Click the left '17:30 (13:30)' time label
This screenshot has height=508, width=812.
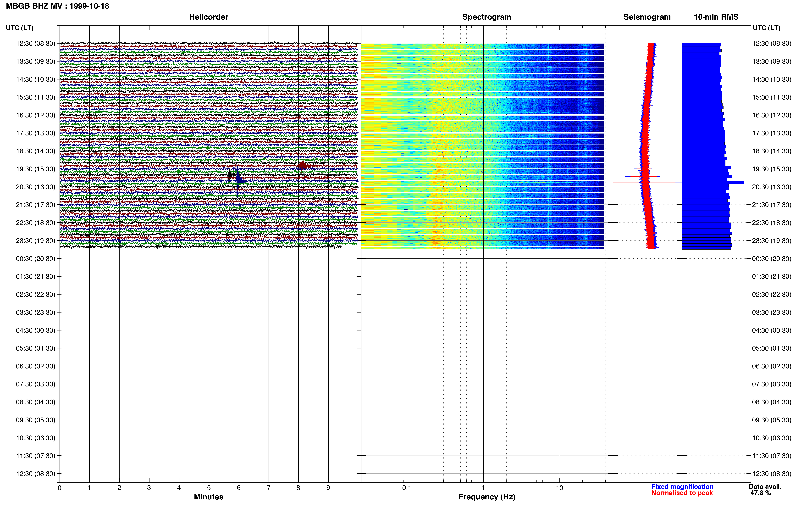[36, 133]
